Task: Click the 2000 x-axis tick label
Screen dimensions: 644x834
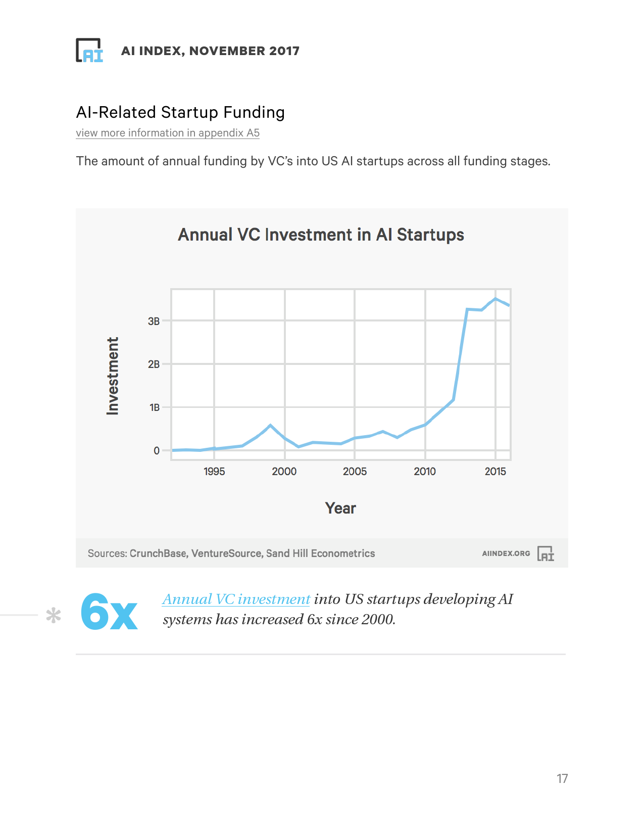Action: coord(284,472)
